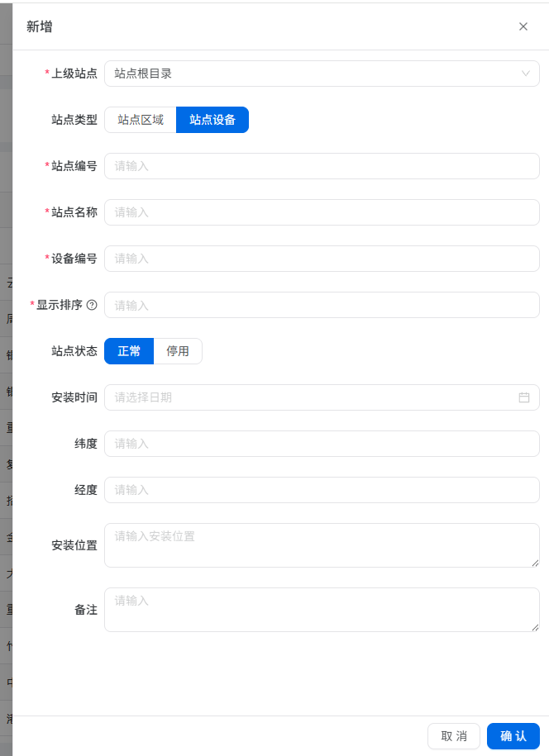Image resolution: width=549 pixels, height=756 pixels.
Task: Click resize grip of 备注 textarea
Action: (535, 627)
